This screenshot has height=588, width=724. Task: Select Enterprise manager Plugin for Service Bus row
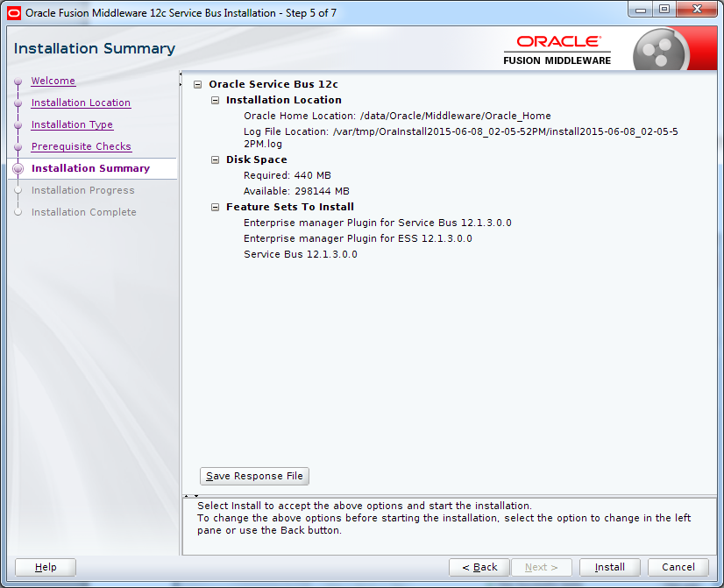(x=378, y=223)
